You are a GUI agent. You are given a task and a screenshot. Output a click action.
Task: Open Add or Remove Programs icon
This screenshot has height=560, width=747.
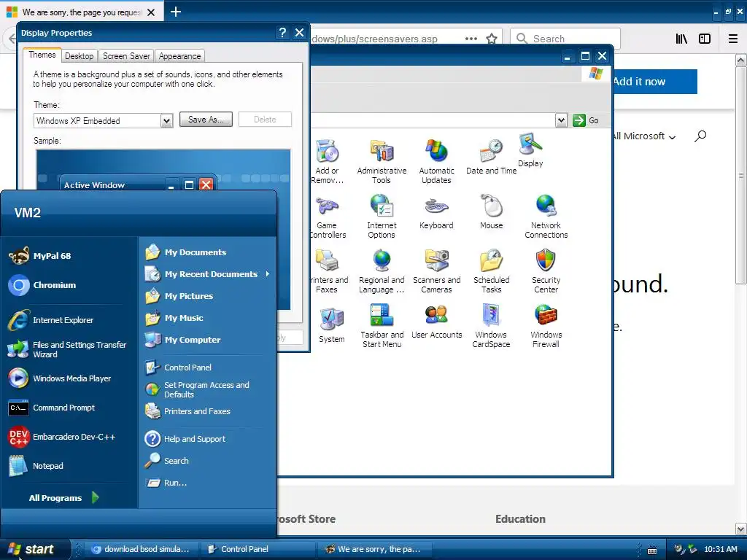pos(328,162)
